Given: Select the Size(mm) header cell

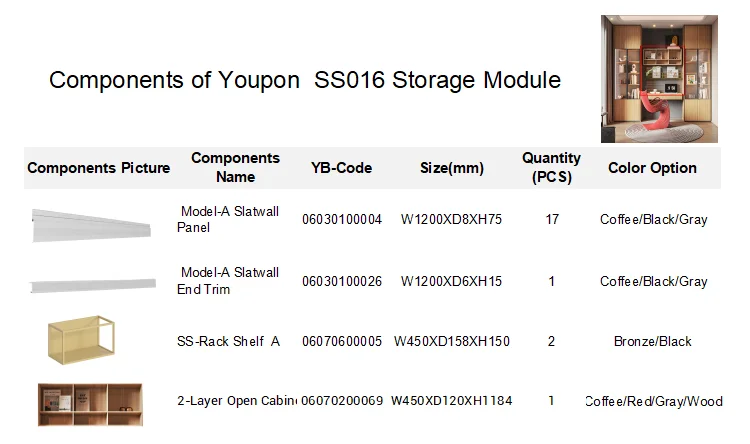Looking at the screenshot, I should click(x=452, y=168).
